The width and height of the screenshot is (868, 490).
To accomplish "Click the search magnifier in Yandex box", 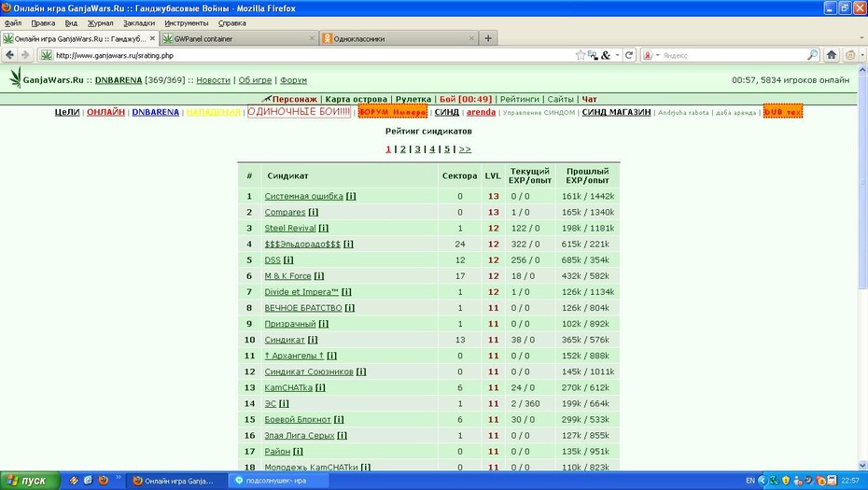I will tap(812, 55).
